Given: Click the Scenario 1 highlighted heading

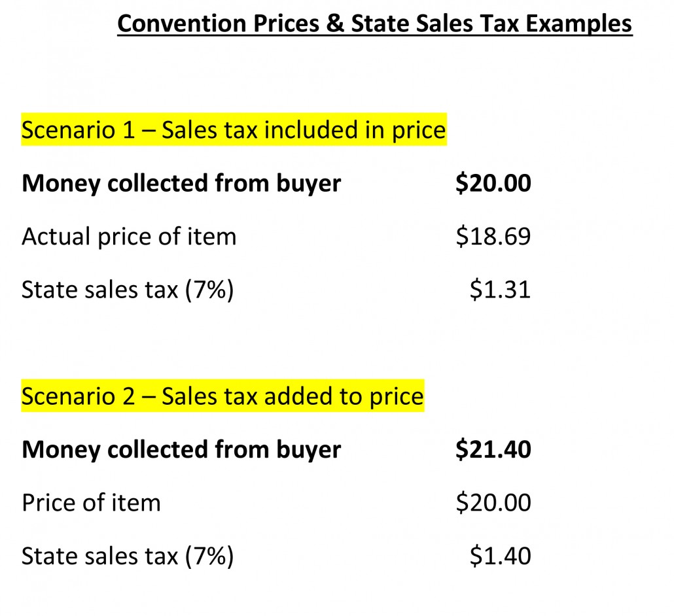Looking at the screenshot, I should point(234,129).
